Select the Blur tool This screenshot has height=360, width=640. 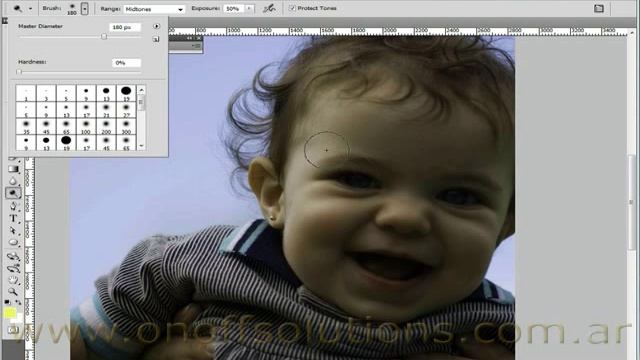13,181
